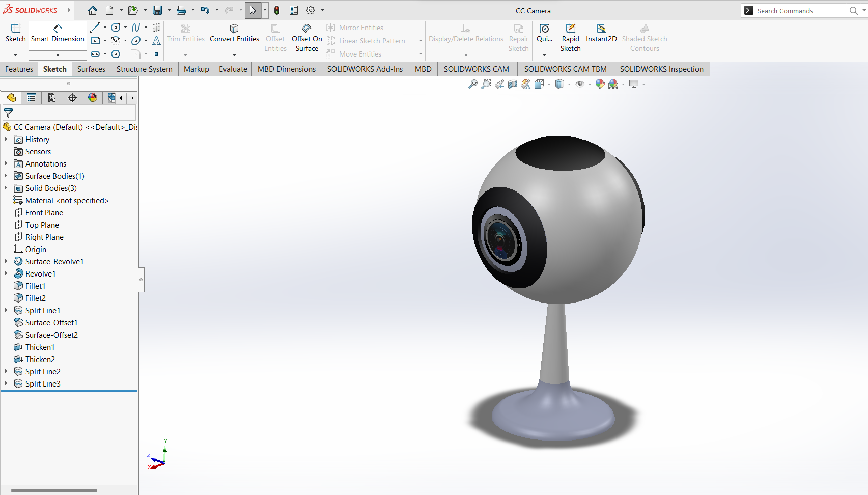
Task: Click the Spline tool icon
Action: pos(135,28)
